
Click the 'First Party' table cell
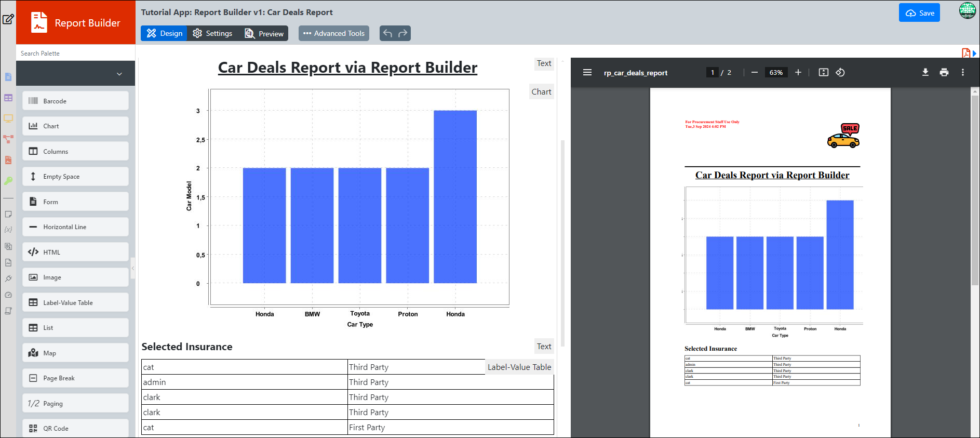pos(450,427)
